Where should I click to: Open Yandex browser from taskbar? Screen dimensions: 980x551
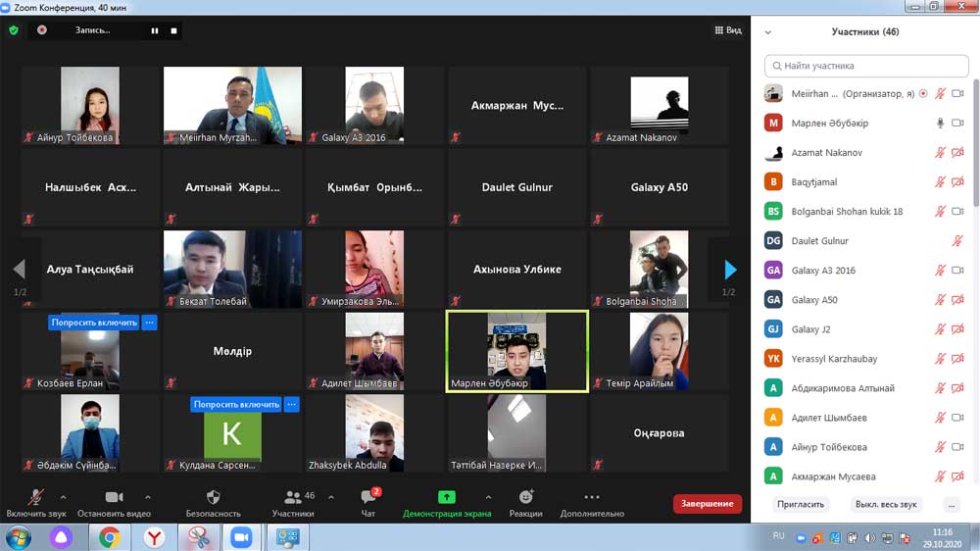click(155, 537)
